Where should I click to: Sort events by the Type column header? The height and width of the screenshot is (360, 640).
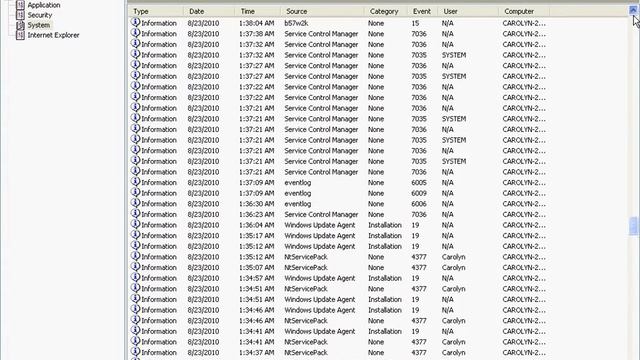(x=156, y=11)
